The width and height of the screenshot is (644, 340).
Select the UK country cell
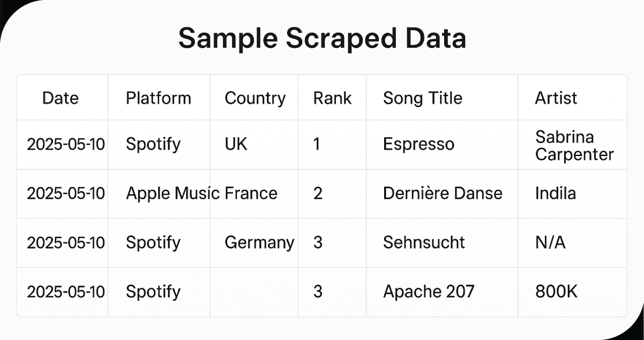point(236,144)
